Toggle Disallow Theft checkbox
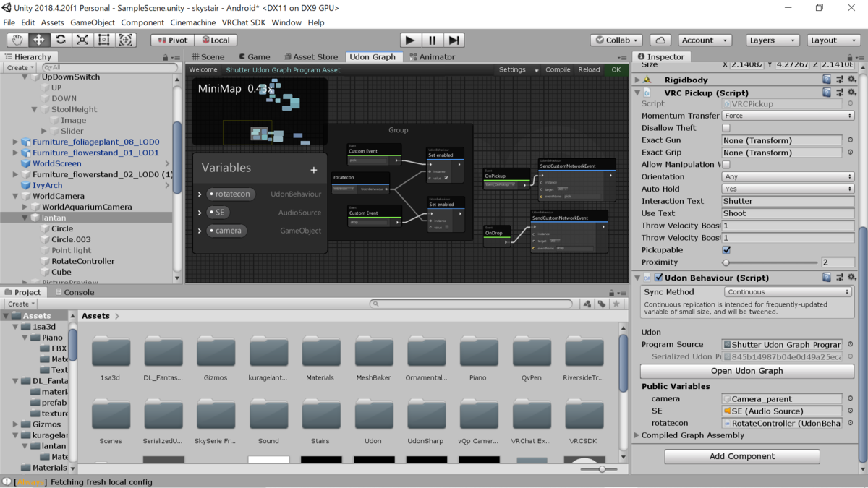868x488 pixels. pyautogui.click(x=726, y=128)
